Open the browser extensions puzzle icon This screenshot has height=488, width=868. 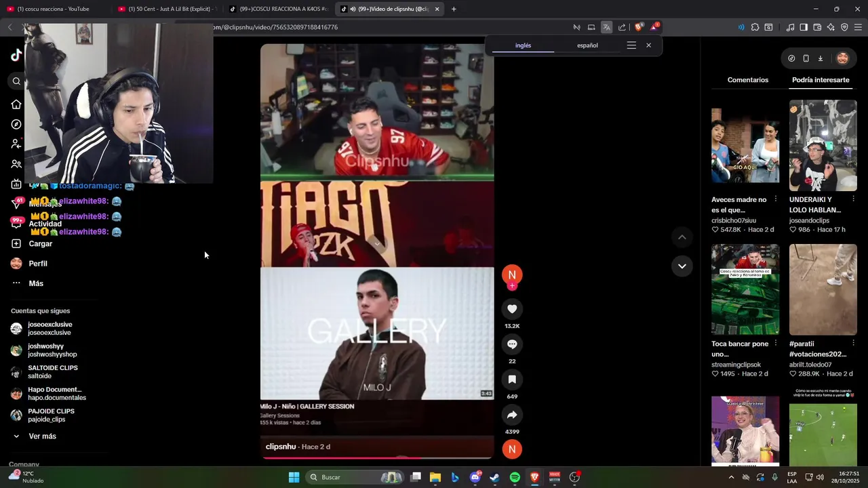pos(755,27)
